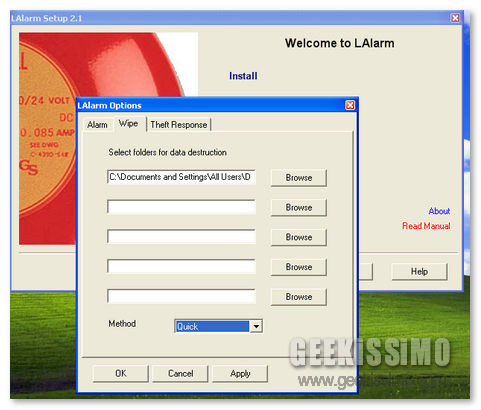This screenshot has height=410, width=481.
Task: Click the Documents and Settings path field
Action: 181,177
